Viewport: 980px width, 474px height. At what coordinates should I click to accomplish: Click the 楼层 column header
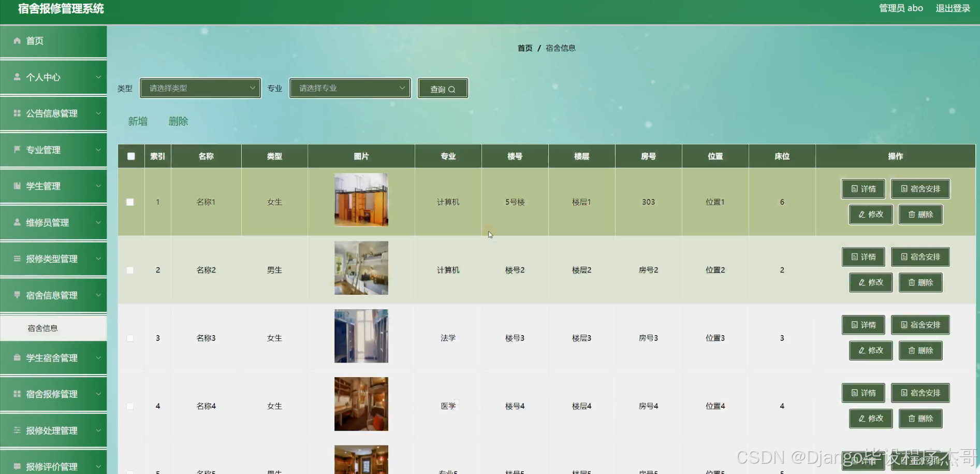(581, 156)
